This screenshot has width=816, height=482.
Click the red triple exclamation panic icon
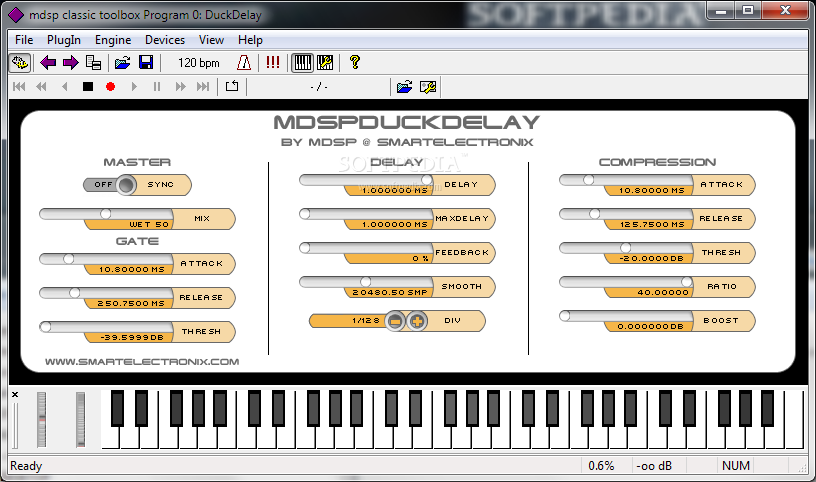(273, 63)
